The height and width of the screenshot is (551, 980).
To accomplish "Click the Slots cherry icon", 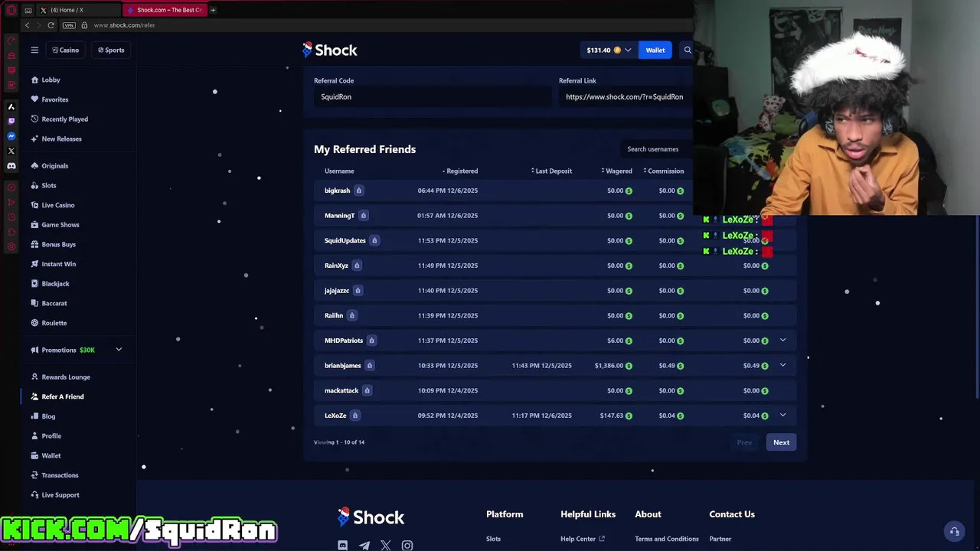I will pos(34,185).
